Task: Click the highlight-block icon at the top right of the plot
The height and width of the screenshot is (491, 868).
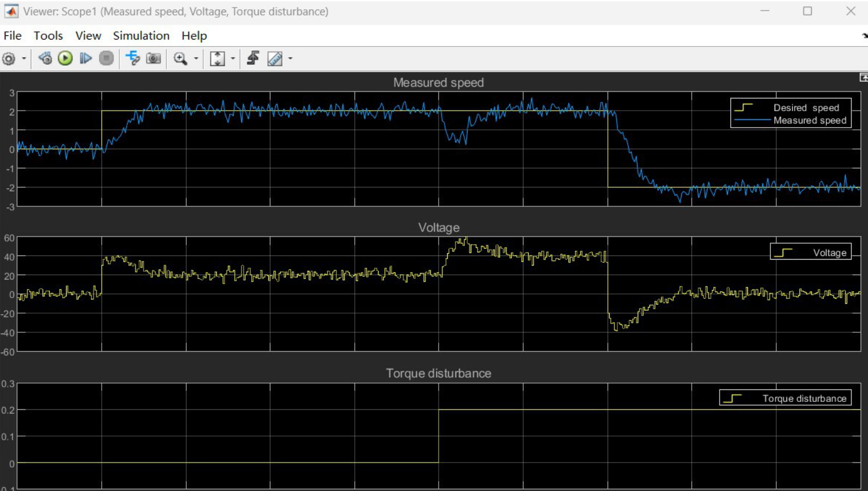Action: click(863, 78)
